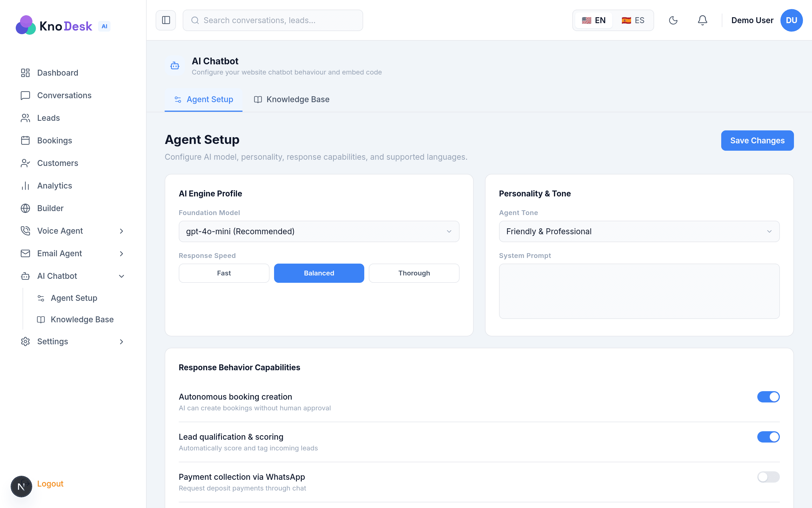Switch to dark mode with the moon icon

[673, 20]
